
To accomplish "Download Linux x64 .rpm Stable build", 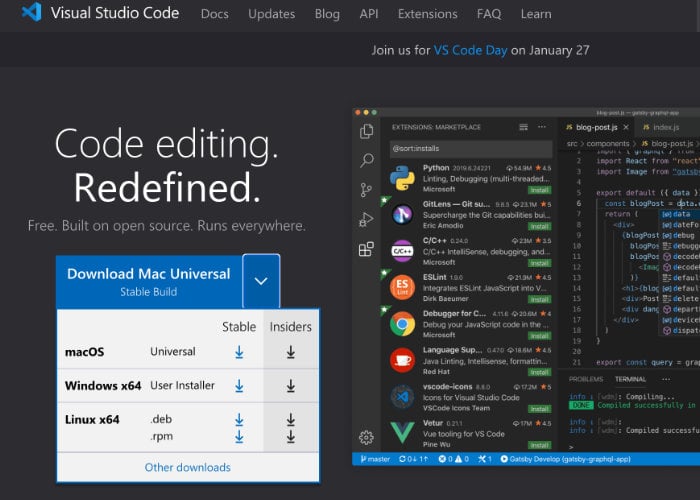I will click(x=239, y=437).
